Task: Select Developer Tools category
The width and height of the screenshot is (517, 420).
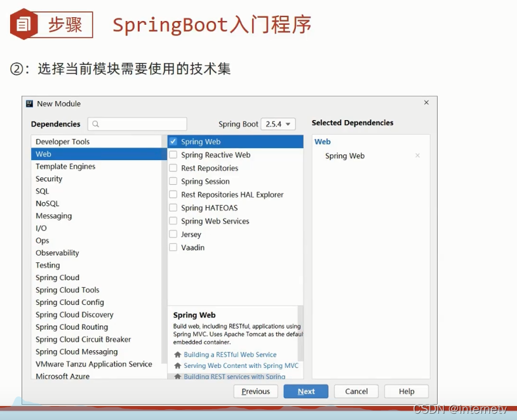Action: [97, 142]
